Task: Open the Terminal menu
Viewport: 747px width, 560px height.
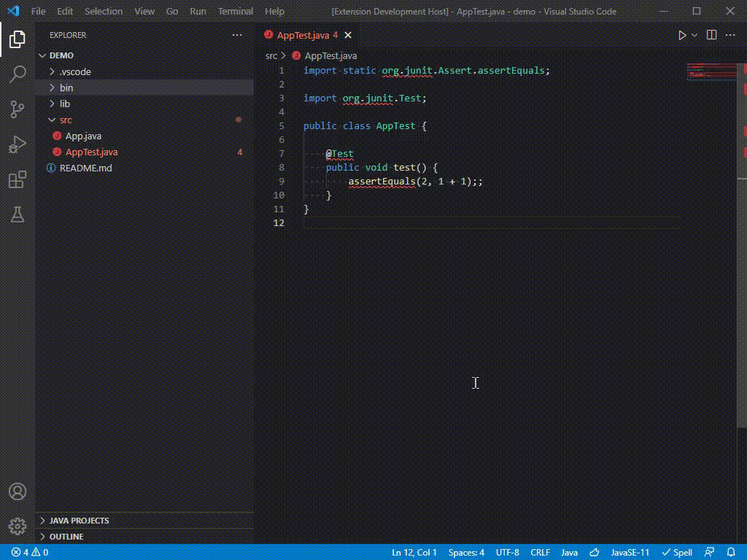Action: click(235, 11)
